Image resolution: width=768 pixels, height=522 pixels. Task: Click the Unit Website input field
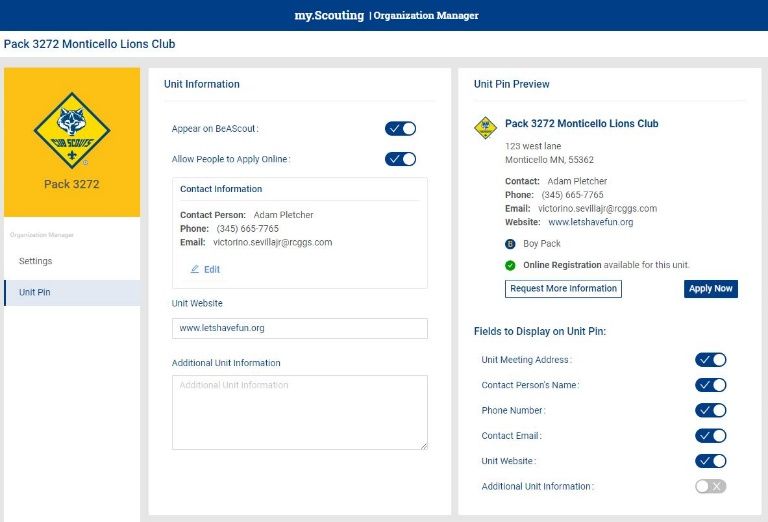tap(300, 329)
